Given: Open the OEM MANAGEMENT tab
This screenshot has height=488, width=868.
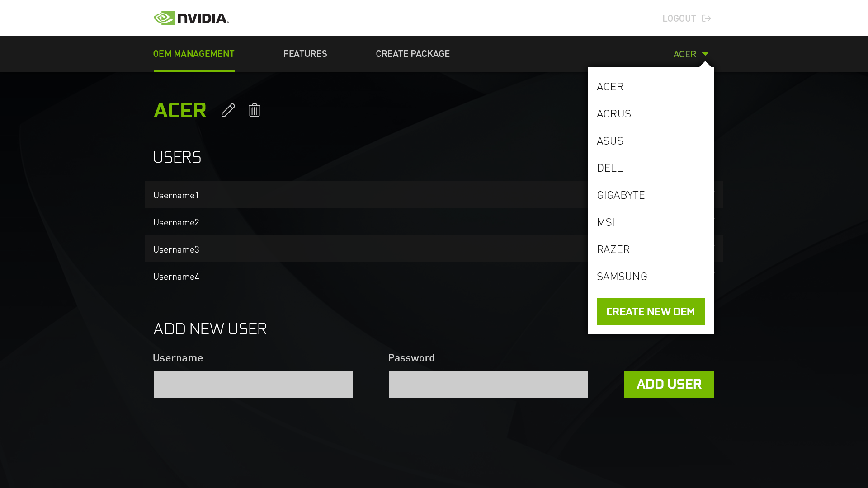Looking at the screenshot, I should [x=194, y=54].
